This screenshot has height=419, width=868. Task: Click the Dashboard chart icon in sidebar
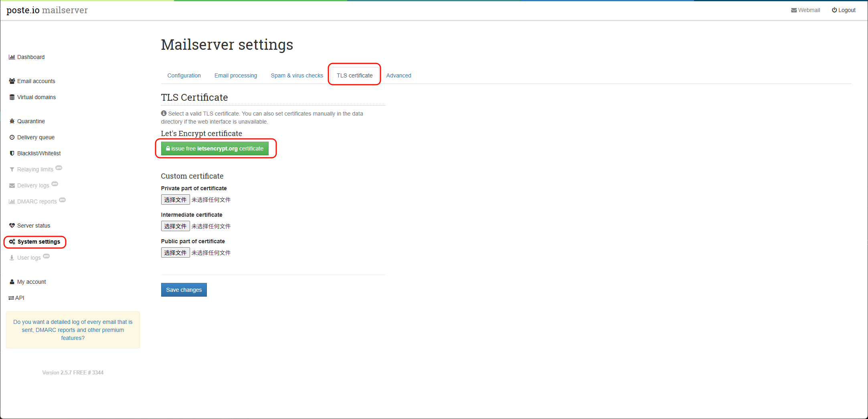(x=12, y=57)
